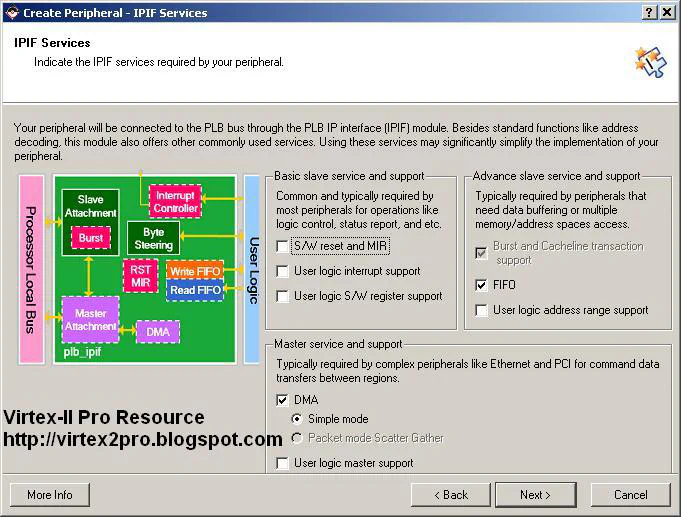Click the Read FIFO block
The height and width of the screenshot is (517, 681).
195,290
